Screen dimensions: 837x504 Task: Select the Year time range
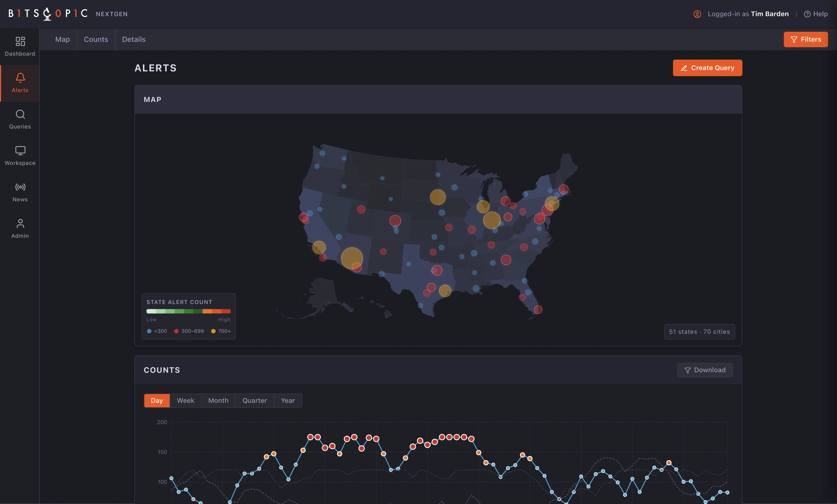tap(288, 400)
